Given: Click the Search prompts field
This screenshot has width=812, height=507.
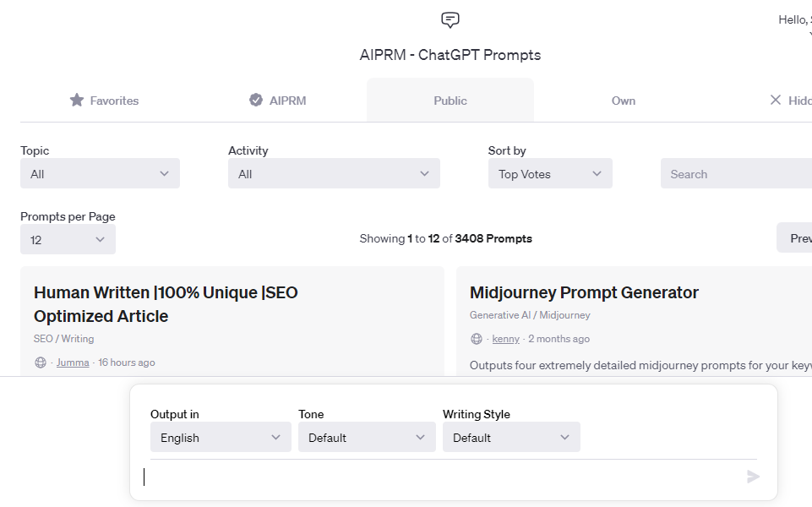Looking at the screenshot, I should (737, 173).
